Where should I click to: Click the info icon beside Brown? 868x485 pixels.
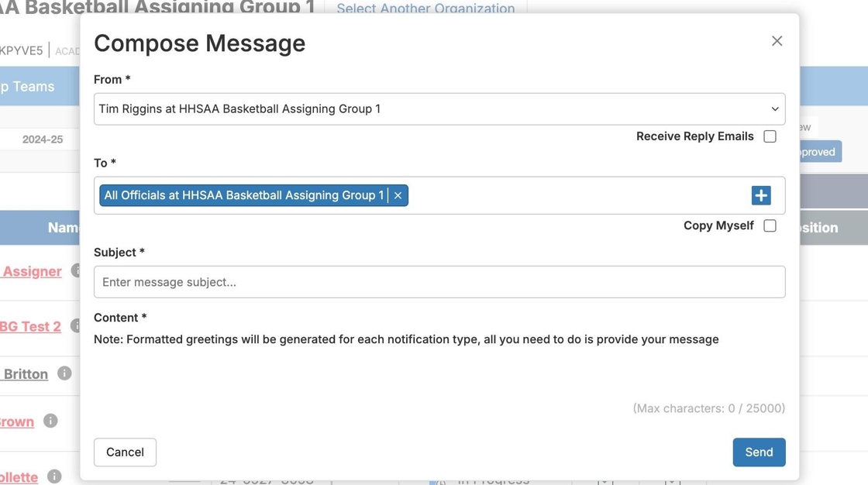[50, 421]
